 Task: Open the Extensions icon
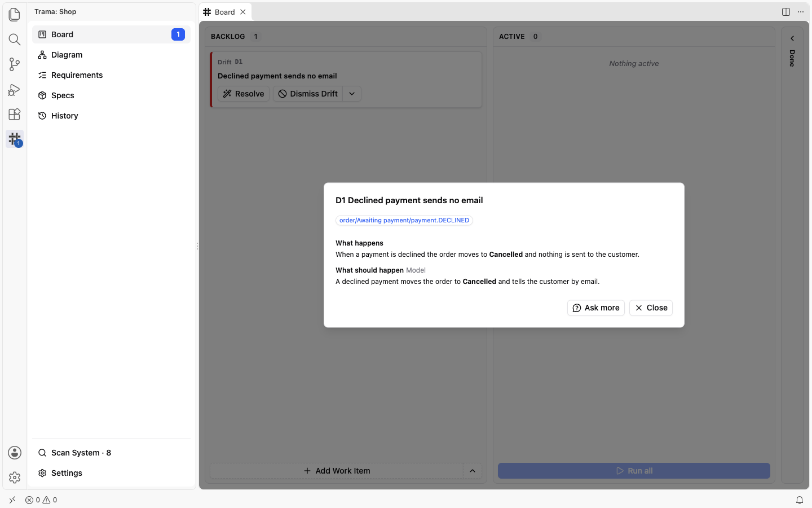coord(15,114)
